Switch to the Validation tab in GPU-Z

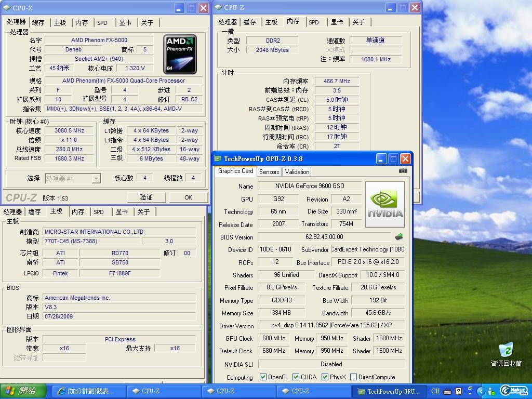coord(297,171)
